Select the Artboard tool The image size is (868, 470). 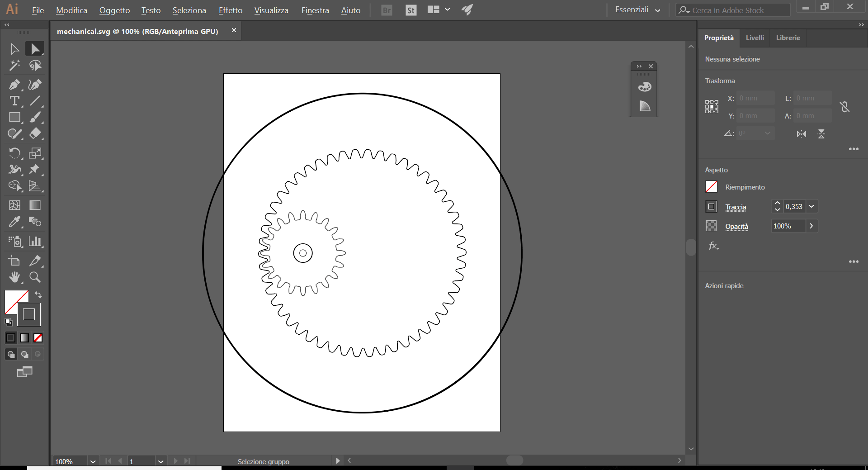coord(14,261)
